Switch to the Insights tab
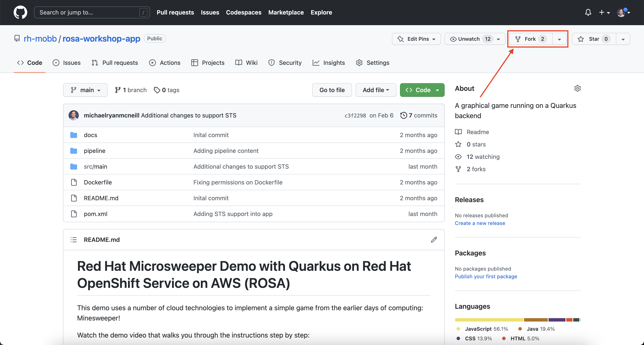 329,63
